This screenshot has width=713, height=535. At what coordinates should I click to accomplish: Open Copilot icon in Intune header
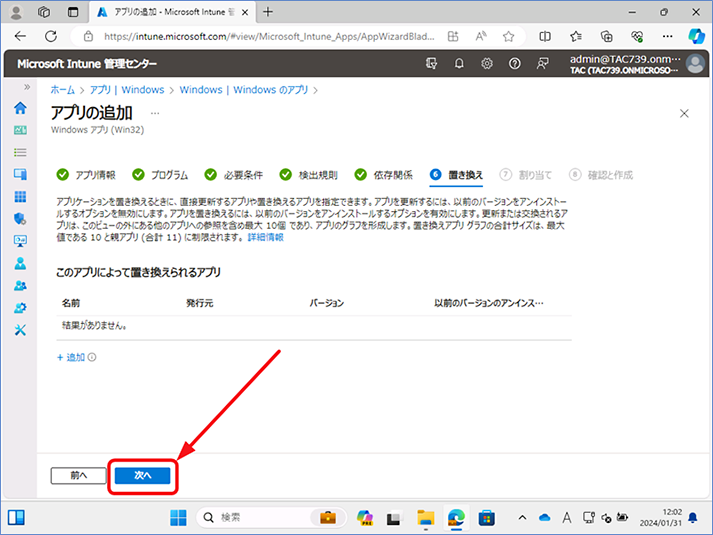pos(431,64)
